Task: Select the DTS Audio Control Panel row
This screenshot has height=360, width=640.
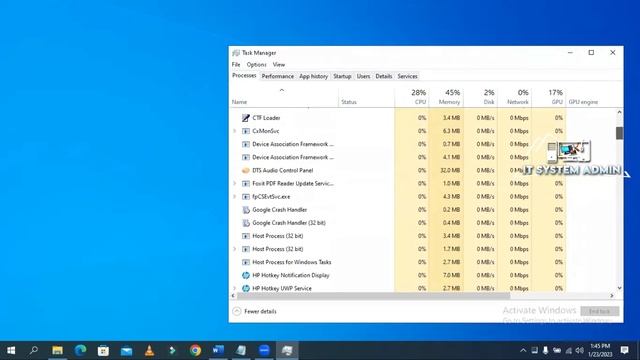Action: point(423,170)
